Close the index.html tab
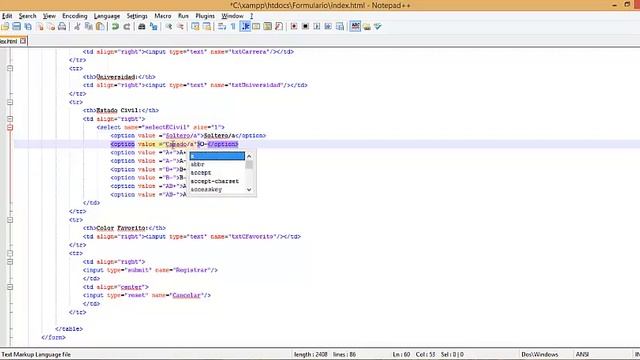 [x=23, y=41]
